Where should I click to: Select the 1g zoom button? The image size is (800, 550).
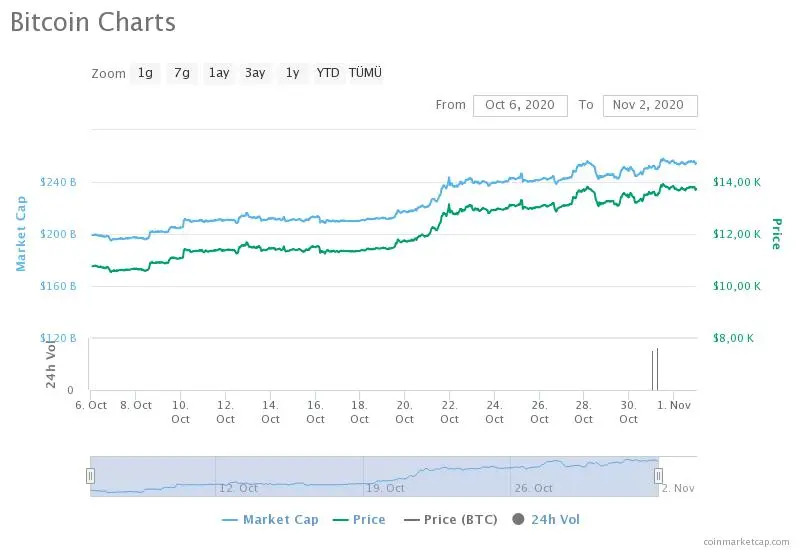[x=145, y=73]
